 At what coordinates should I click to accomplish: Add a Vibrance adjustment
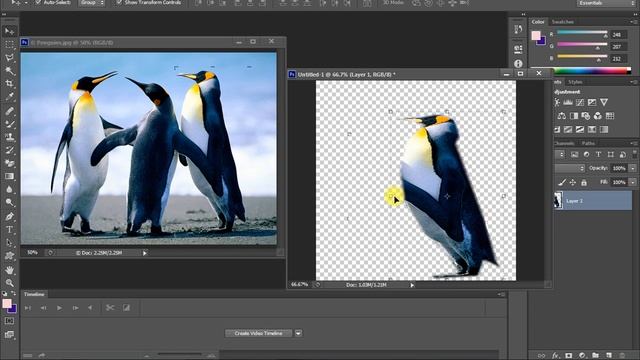(x=604, y=102)
